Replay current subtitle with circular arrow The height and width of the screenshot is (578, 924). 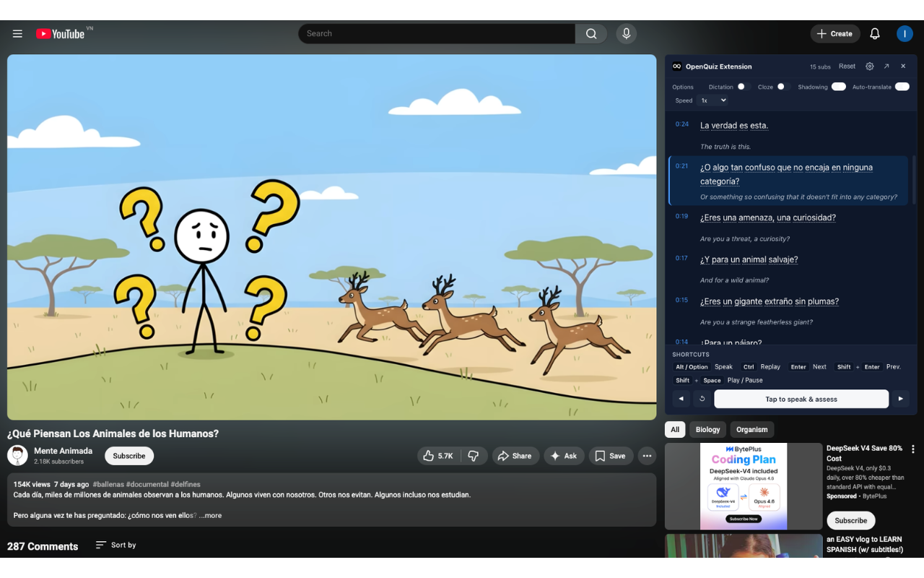702,399
